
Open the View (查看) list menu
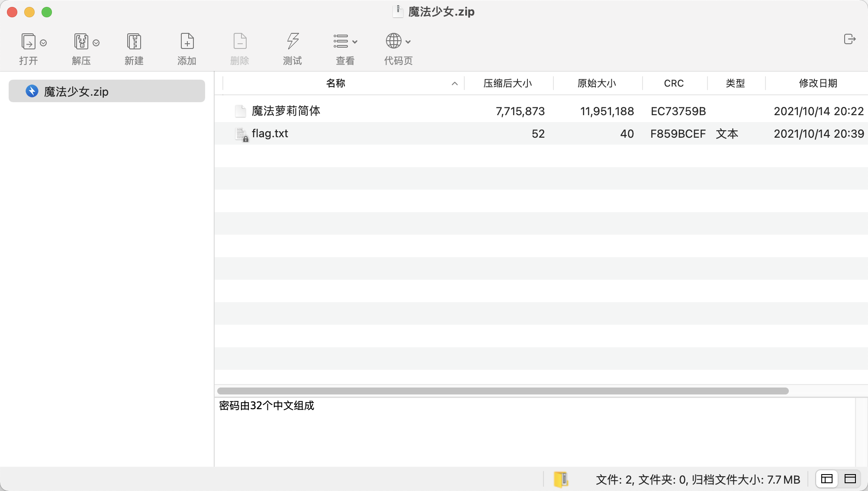[345, 42]
